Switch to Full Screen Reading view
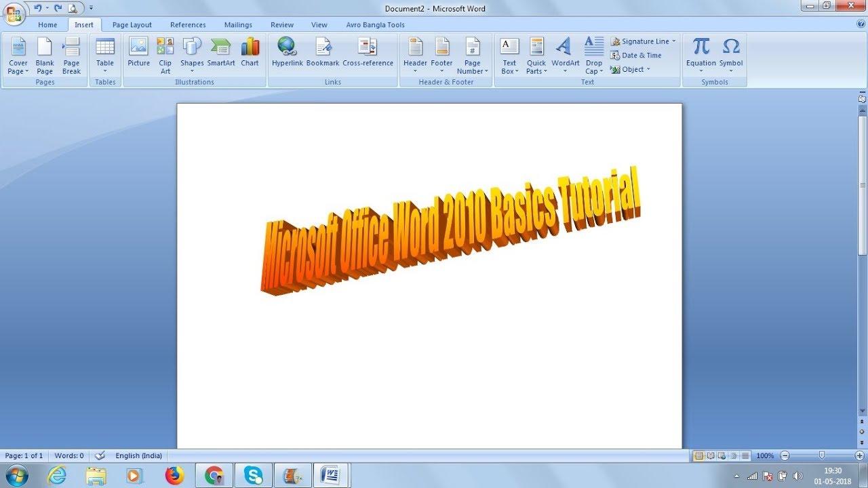This screenshot has height=488, width=868. [x=711, y=456]
